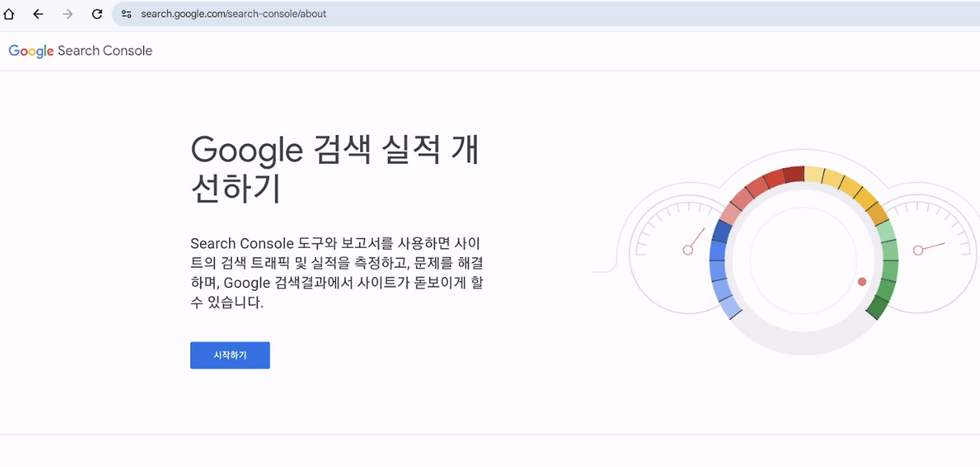The height and width of the screenshot is (467, 980).
Task: Select the heading Google 검색 실적 개선하기
Action: coord(335,168)
